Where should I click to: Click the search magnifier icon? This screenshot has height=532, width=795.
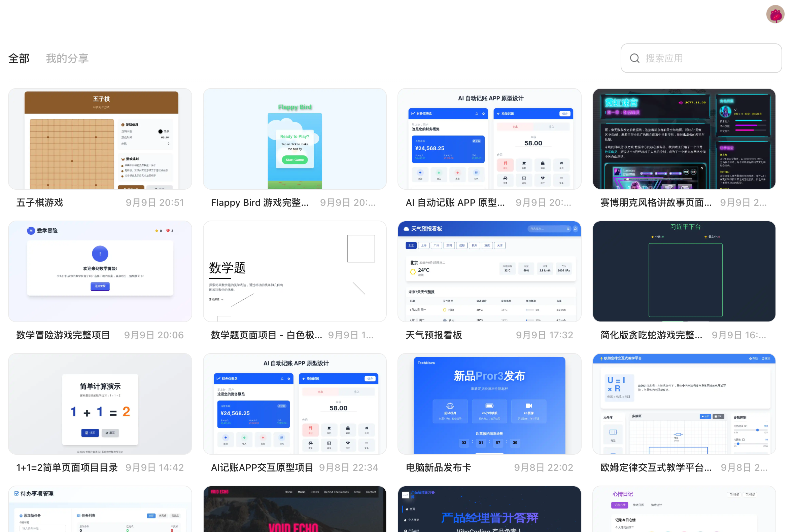point(634,59)
